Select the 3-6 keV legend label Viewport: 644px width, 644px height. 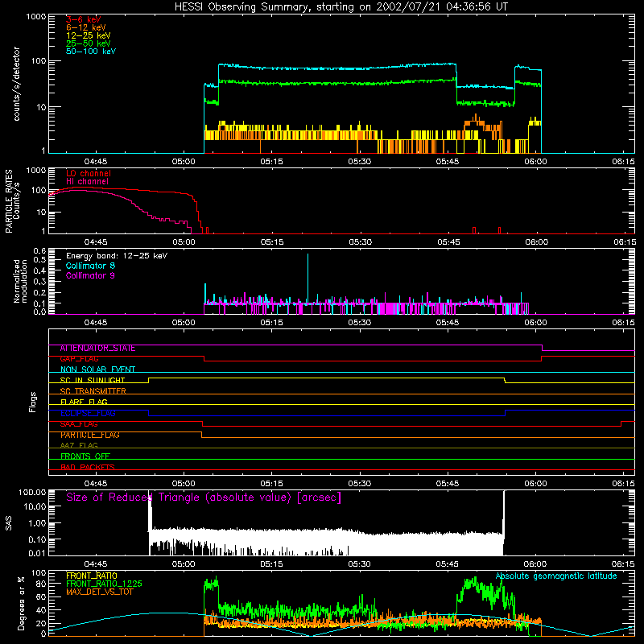click(84, 19)
